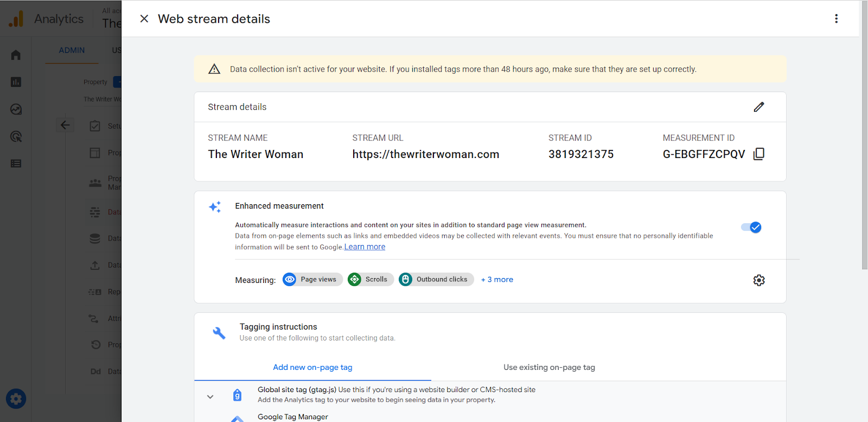The width and height of the screenshot is (868, 422).
Task: Edit stream details with the pencil icon
Action: 759,107
